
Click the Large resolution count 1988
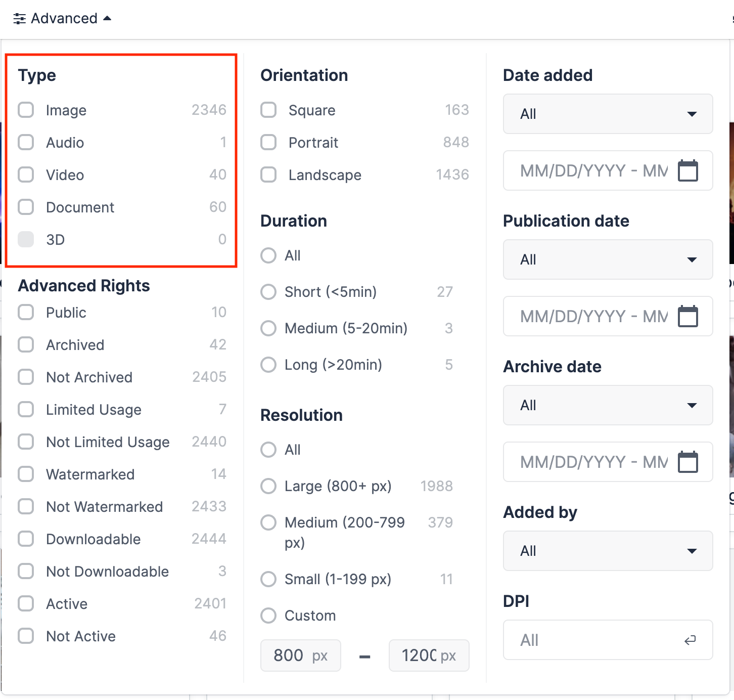[x=437, y=486]
